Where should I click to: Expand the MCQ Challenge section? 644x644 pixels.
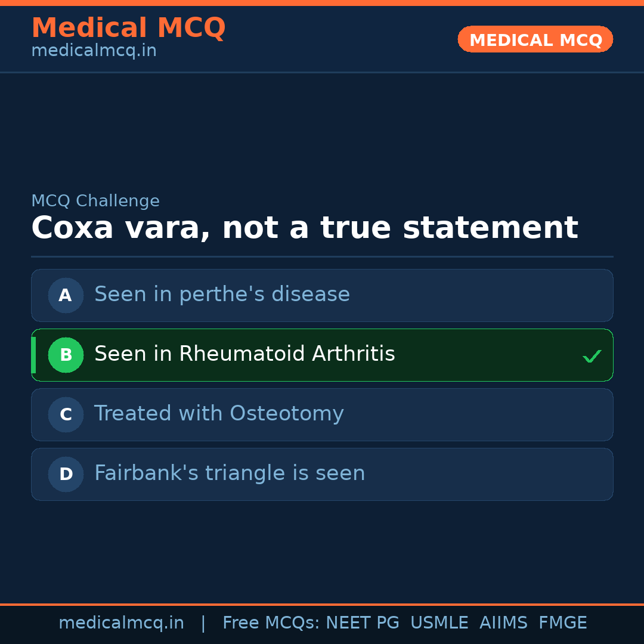(95, 200)
